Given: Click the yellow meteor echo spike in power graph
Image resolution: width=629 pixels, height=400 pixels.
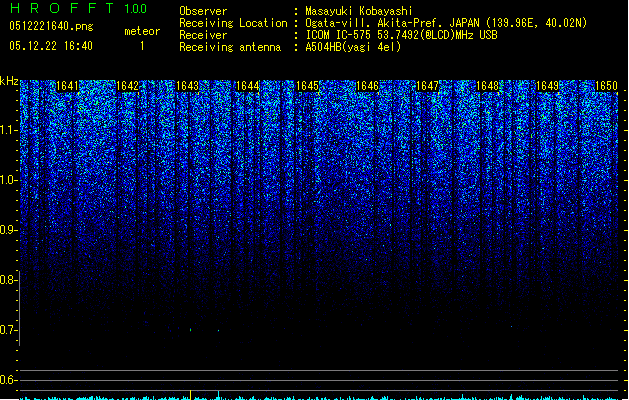Looking at the screenshot, I should pos(190,394).
